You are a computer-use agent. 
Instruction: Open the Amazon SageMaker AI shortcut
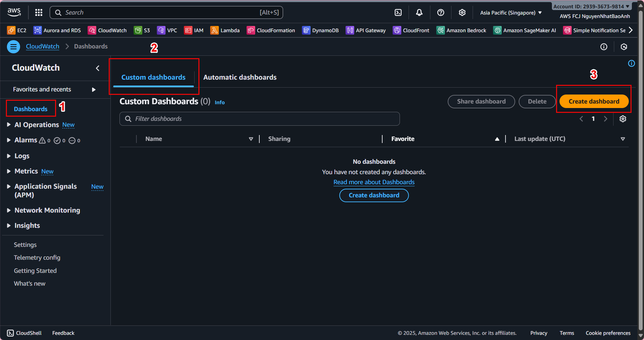[525, 30]
